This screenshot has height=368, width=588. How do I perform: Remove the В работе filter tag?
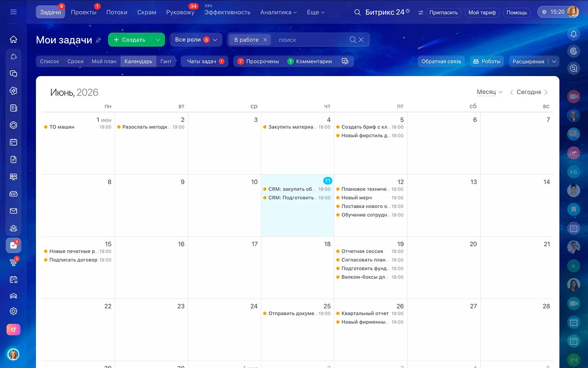pyautogui.click(x=265, y=40)
